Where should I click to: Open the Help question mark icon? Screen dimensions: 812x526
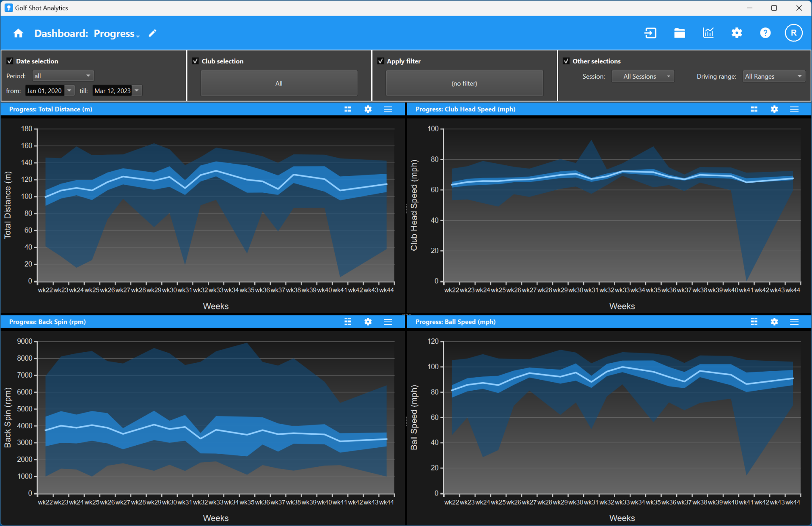765,33
